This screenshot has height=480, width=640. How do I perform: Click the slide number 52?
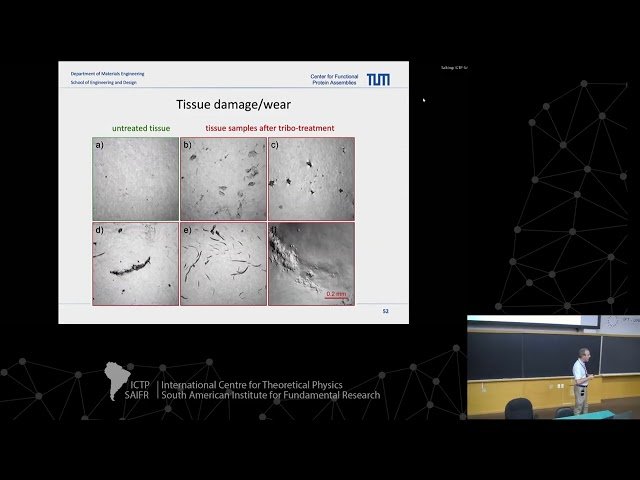[x=384, y=312]
